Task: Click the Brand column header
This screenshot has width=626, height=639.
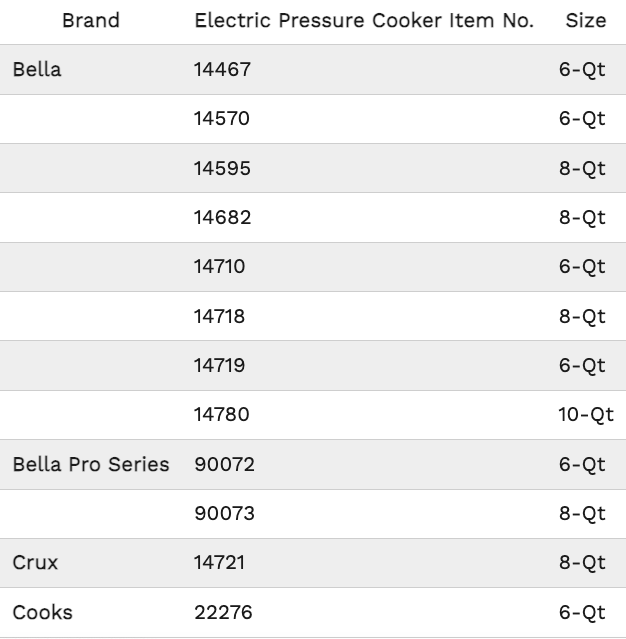Action: point(91,20)
